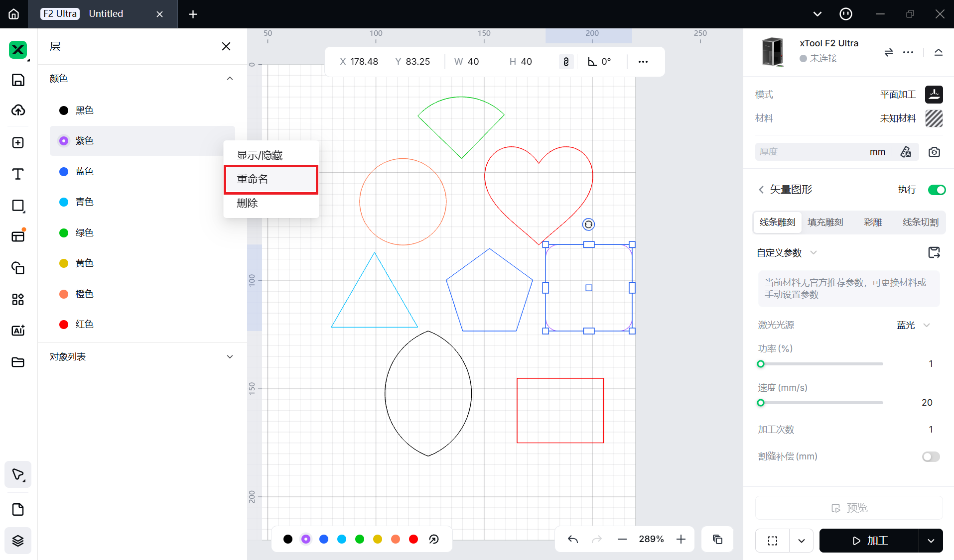Click the camera icon beside thickness field
Viewport: 954px width, 560px height.
coord(934,152)
